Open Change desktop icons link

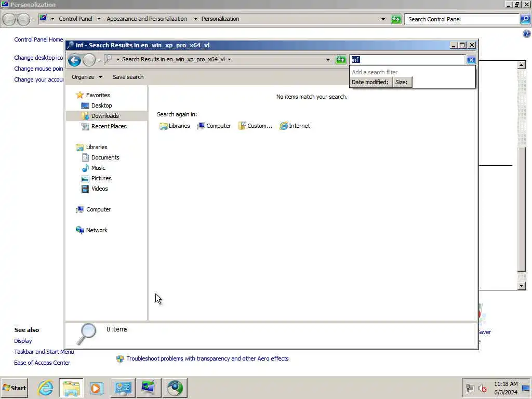pos(38,58)
